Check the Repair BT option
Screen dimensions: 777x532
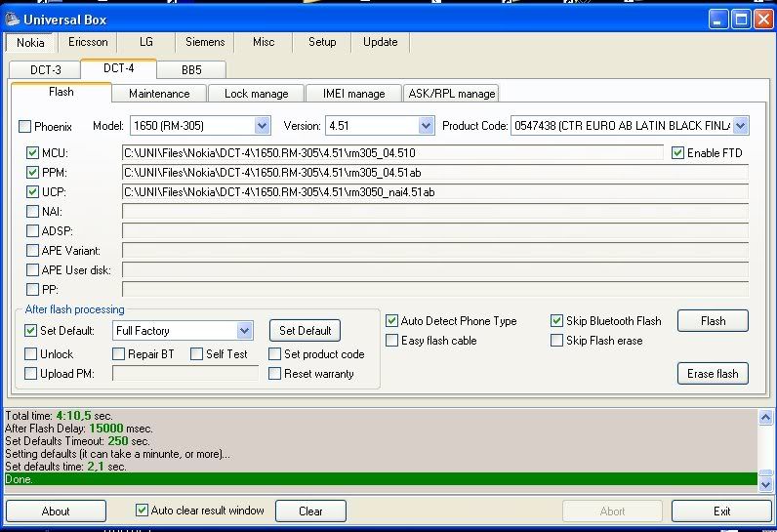click(118, 353)
